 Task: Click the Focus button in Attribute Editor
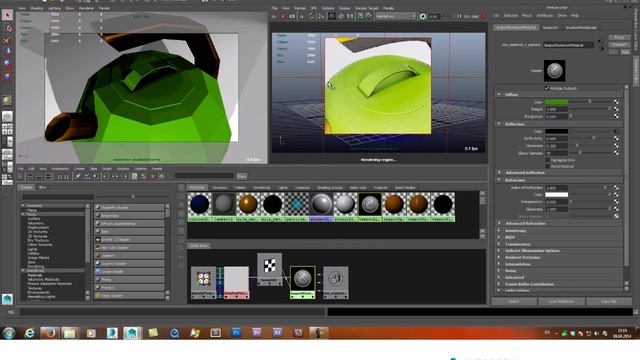[619, 38]
